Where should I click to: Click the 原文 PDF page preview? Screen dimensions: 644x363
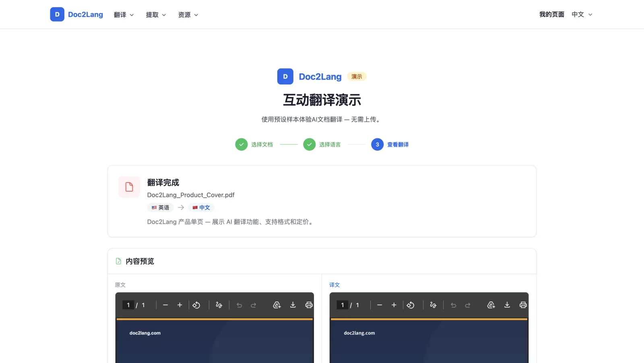(x=215, y=341)
